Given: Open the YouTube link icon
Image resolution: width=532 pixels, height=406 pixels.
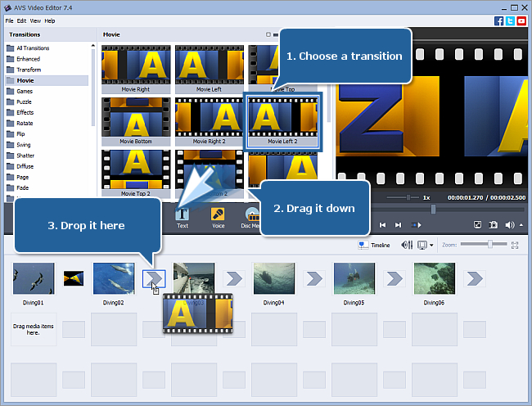Looking at the screenshot, I should point(521,21).
